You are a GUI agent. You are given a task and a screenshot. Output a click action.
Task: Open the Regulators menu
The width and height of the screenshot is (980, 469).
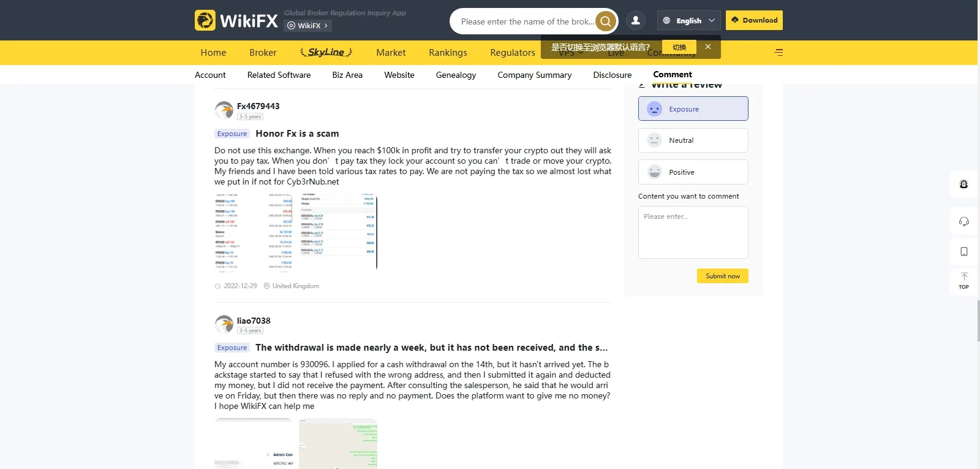click(513, 53)
